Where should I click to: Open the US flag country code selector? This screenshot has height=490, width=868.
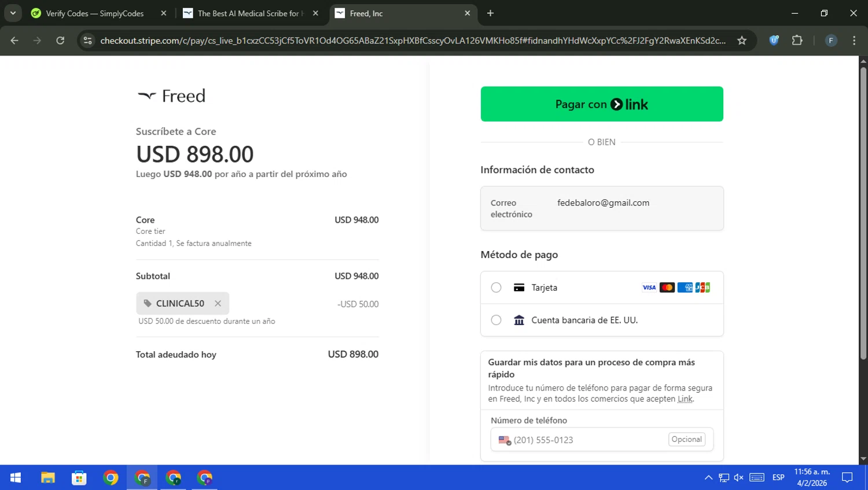tap(505, 440)
